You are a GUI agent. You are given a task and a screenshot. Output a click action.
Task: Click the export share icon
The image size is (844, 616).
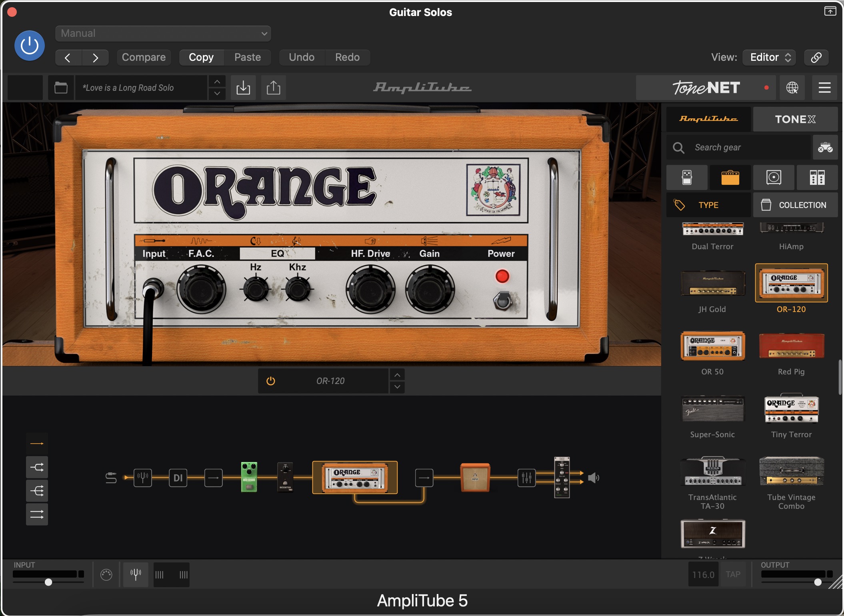tap(274, 88)
